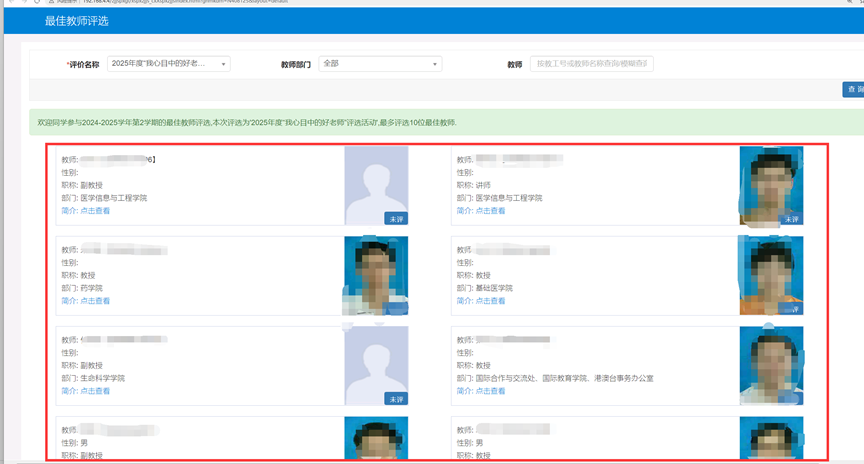
Task: Open 简介 for 副教授 of 医学信息与工程学院
Action: tap(85, 211)
